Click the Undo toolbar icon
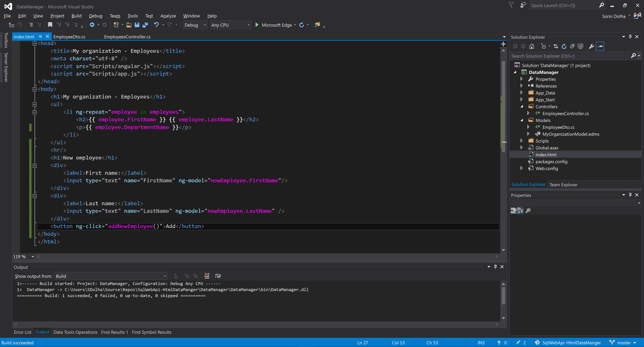Viewport: 644px width, 347px height. click(x=156, y=25)
